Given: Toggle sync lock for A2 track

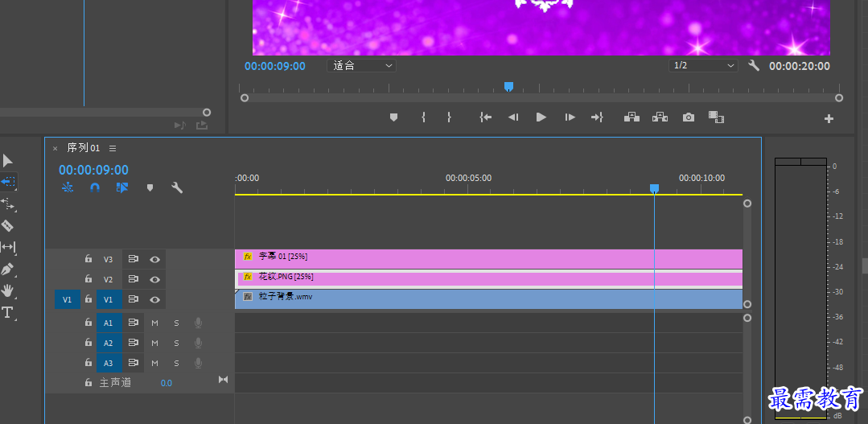Looking at the screenshot, I should [x=133, y=343].
